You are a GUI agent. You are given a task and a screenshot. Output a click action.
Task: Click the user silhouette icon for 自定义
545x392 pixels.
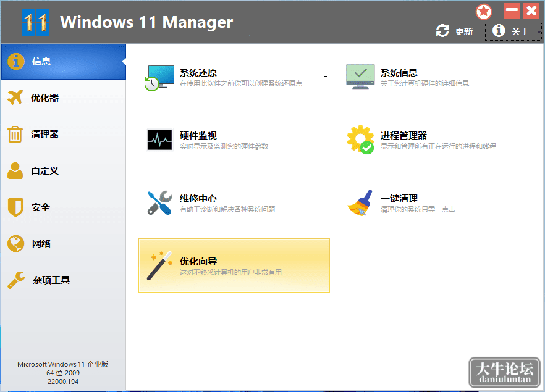coord(15,170)
